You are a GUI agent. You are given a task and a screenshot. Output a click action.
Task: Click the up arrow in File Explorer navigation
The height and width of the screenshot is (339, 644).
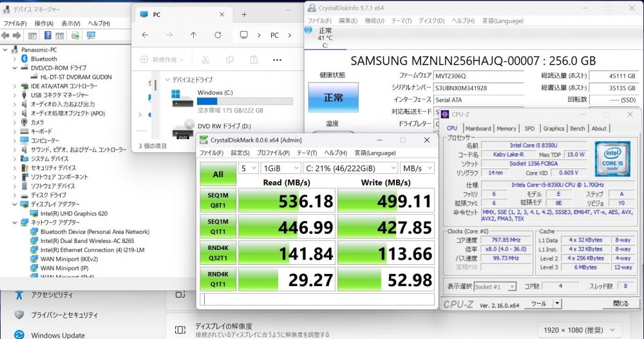click(193, 35)
